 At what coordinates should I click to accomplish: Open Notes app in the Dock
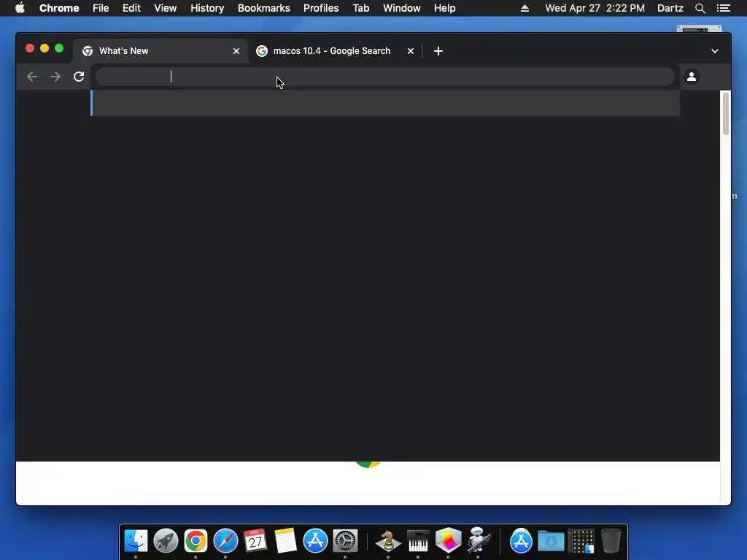coord(285,540)
